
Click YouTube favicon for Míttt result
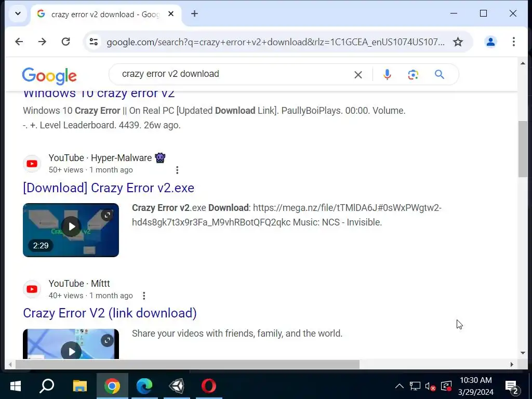click(32, 289)
